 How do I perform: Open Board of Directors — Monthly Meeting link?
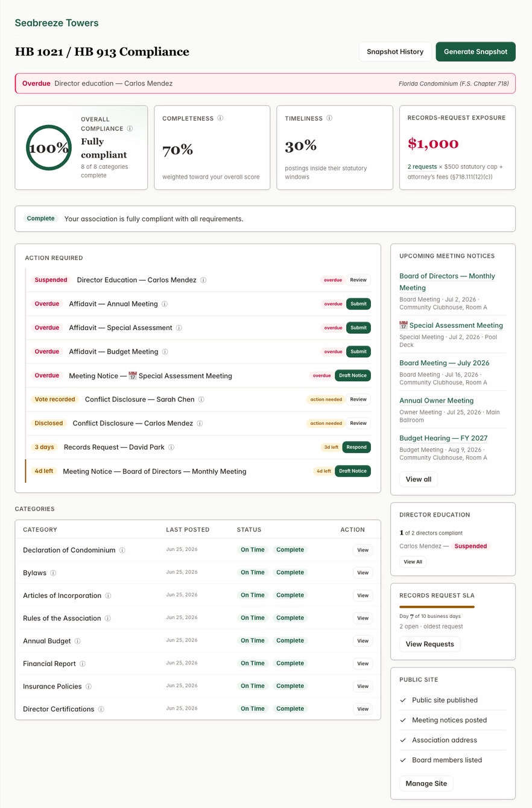pos(447,282)
